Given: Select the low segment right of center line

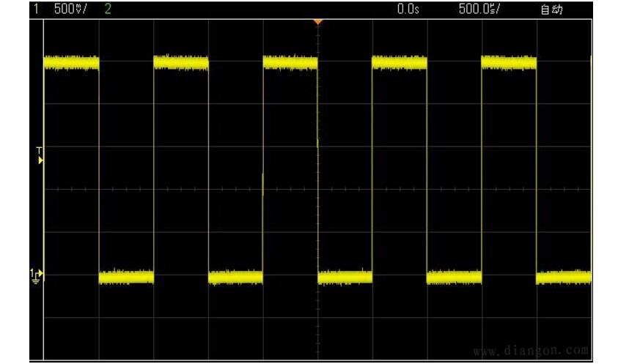Looking at the screenshot, I should pos(345,277).
